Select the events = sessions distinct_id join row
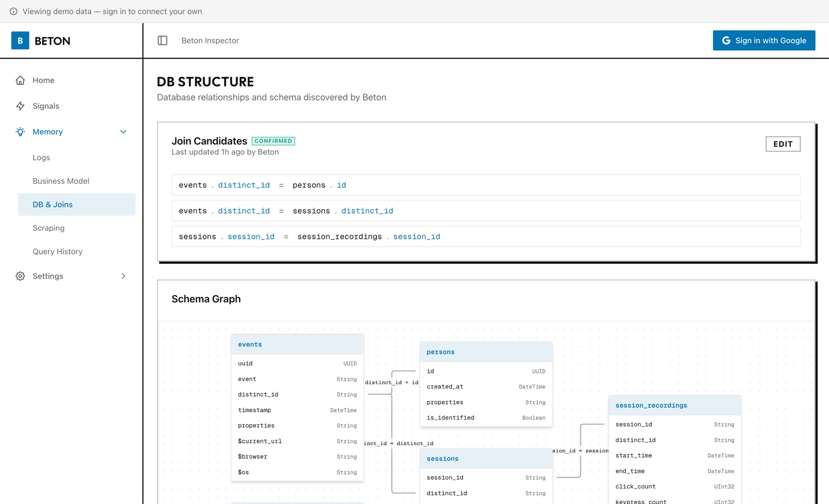Screen dimensions: 829x504 click(485, 211)
